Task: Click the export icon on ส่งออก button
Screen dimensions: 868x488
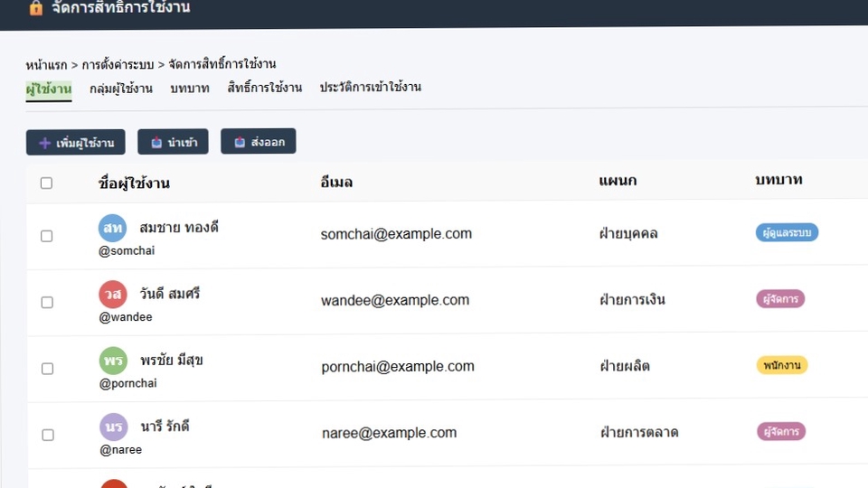Action: coord(240,142)
